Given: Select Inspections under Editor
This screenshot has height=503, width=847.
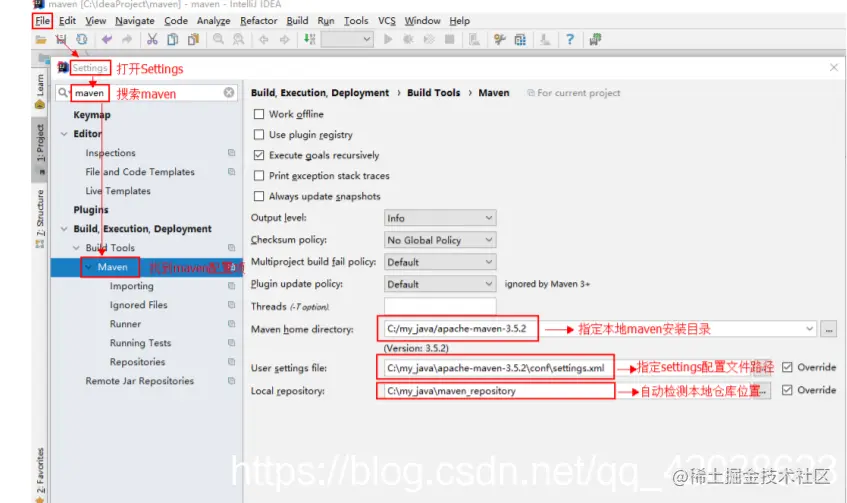Looking at the screenshot, I should (x=110, y=153).
